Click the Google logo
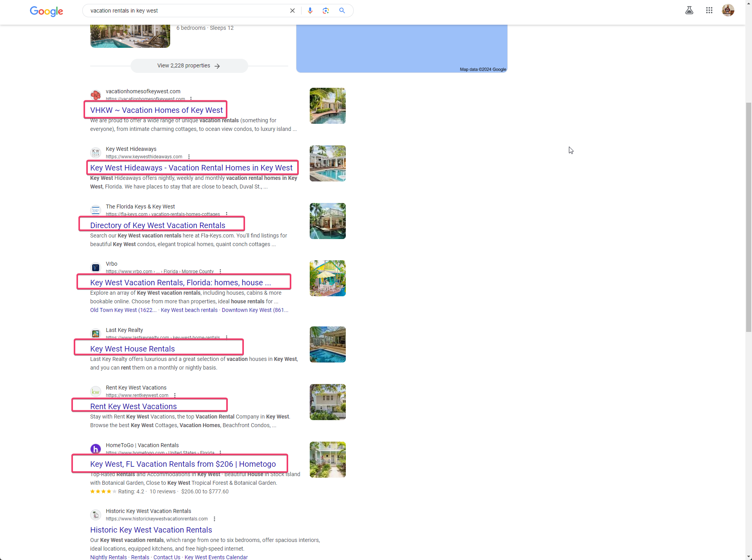 46,11
